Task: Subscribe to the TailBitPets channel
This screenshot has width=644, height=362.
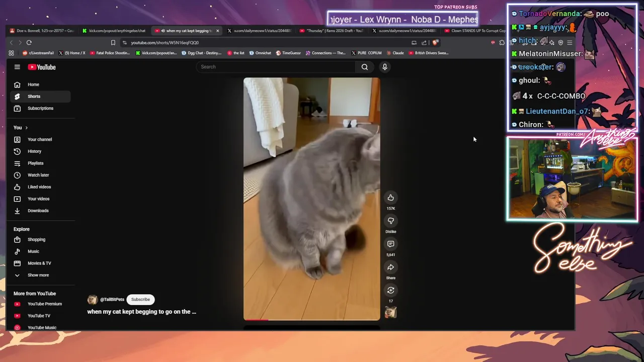Action: 140,300
